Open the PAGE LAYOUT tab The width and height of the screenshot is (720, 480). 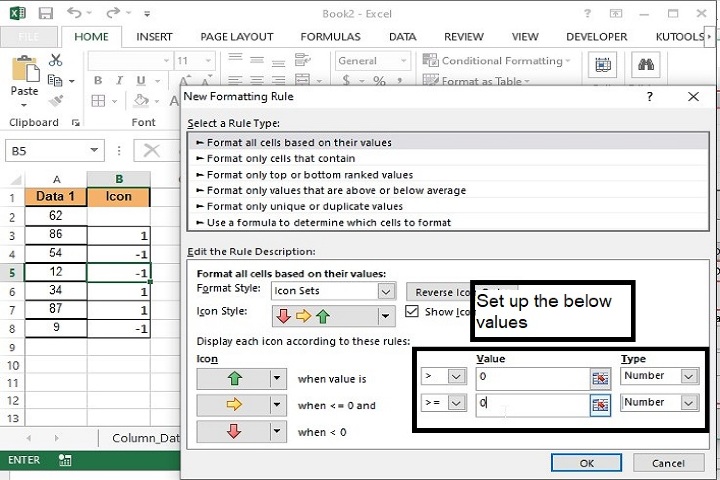(x=236, y=37)
